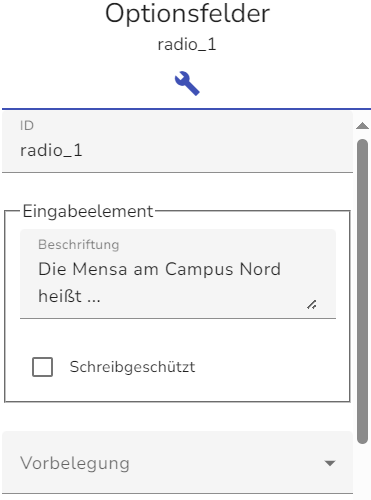Click the Vorbelegung dropdown arrow

point(330,463)
